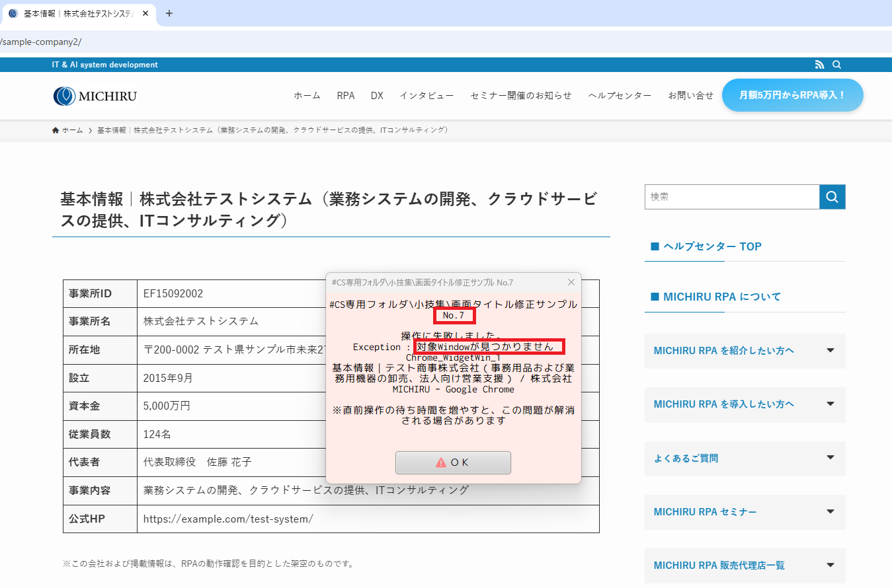Open a new browser tab with plus icon
892x588 pixels.
[x=169, y=13]
